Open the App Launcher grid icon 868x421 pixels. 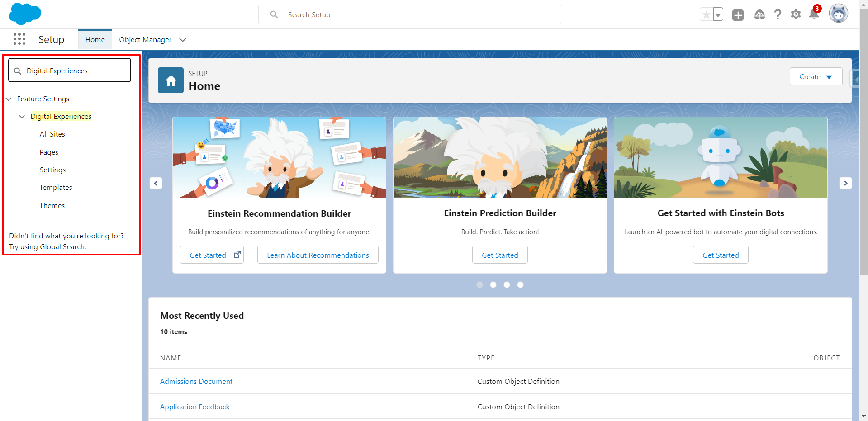click(x=19, y=39)
